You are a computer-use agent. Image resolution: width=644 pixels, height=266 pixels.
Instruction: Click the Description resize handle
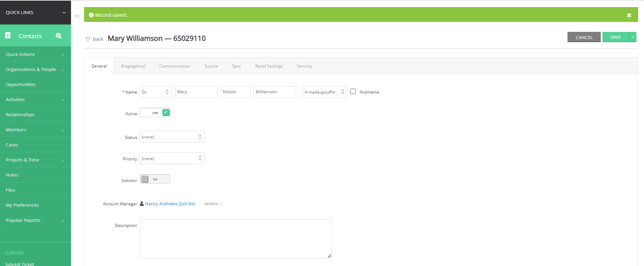pos(329,256)
